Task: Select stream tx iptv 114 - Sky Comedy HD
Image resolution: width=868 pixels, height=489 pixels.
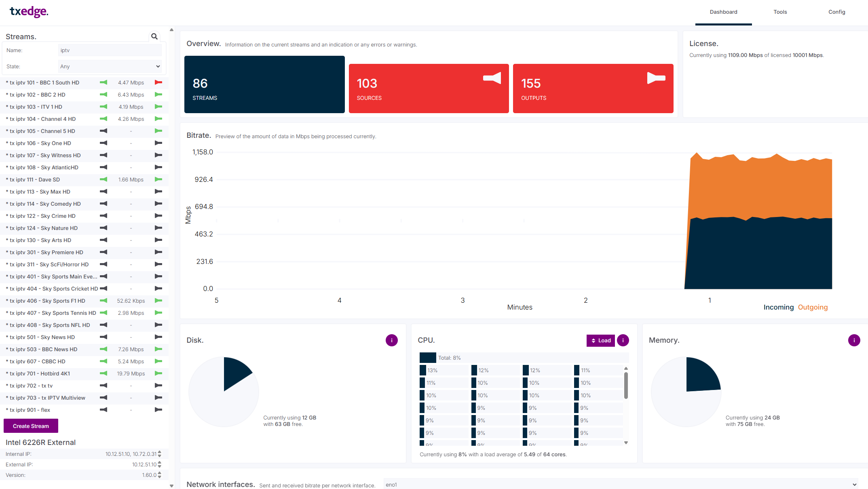Action: point(43,204)
